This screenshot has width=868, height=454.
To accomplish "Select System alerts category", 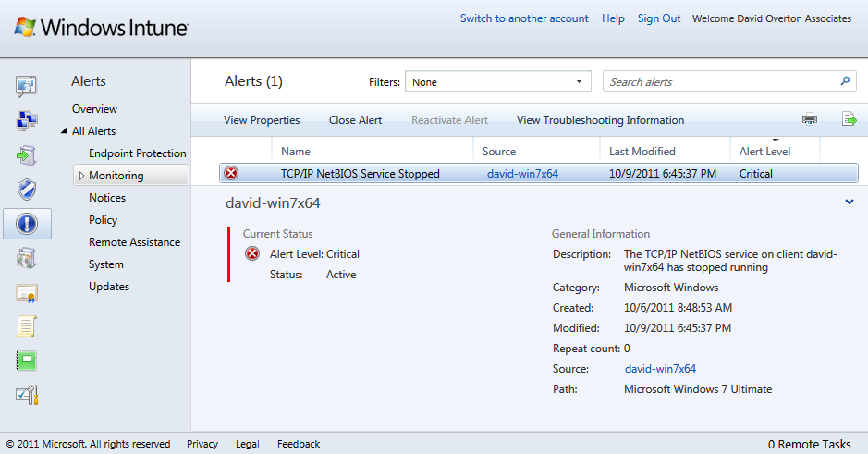I will click(x=105, y=264).
